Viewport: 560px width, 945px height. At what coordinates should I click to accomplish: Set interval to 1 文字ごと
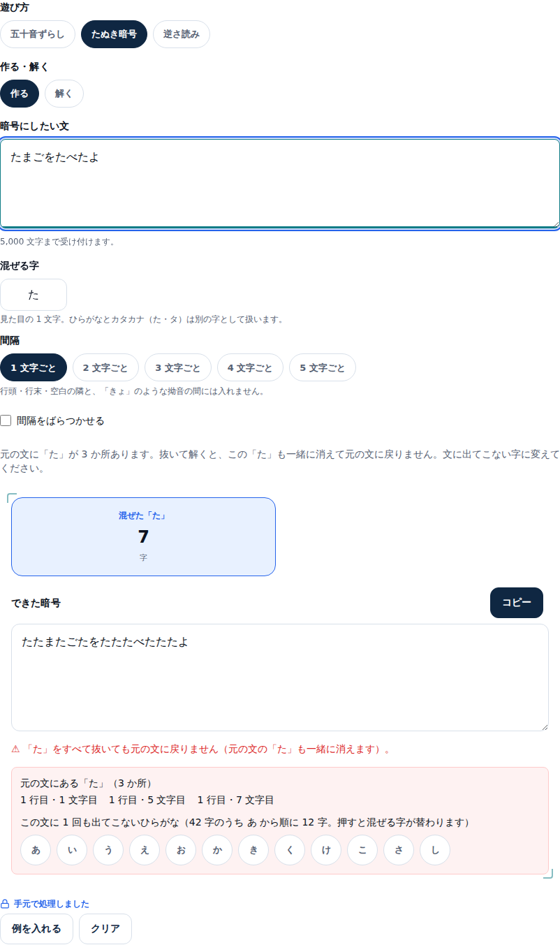tap(34, 367)
